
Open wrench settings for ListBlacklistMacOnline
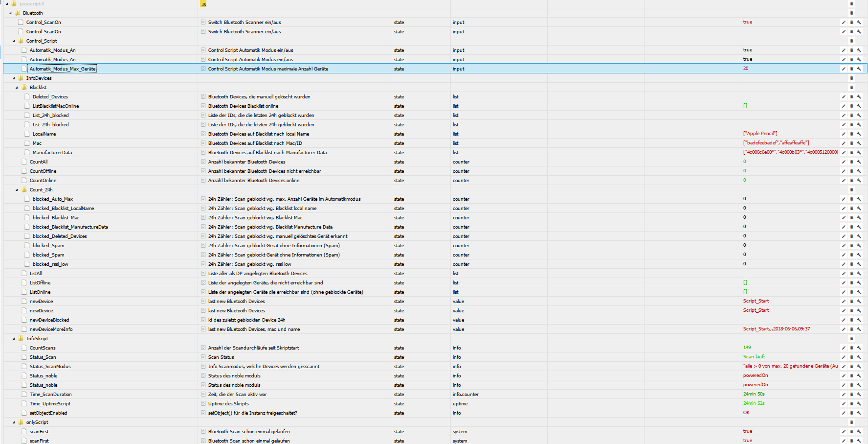coord(859,106)
